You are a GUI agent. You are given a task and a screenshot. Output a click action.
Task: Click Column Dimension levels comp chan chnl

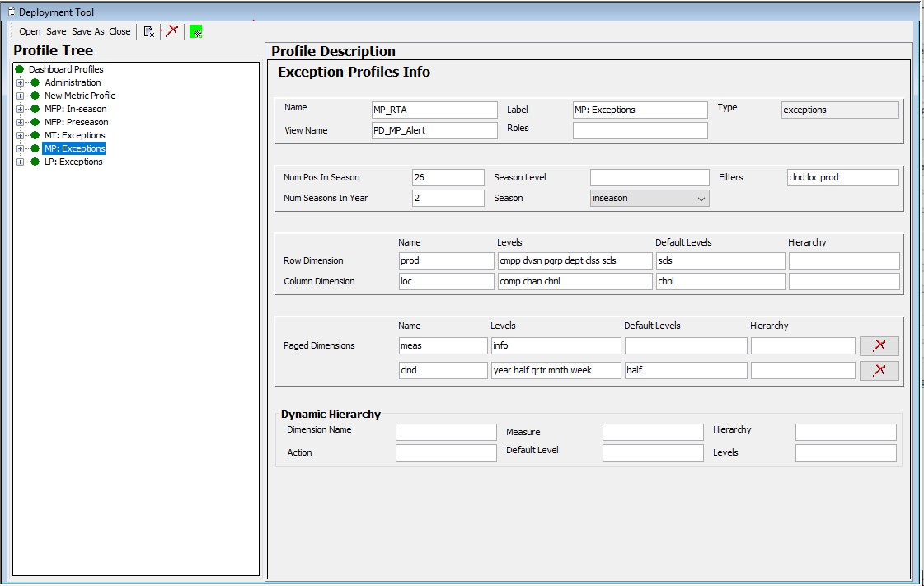point(575,282)
